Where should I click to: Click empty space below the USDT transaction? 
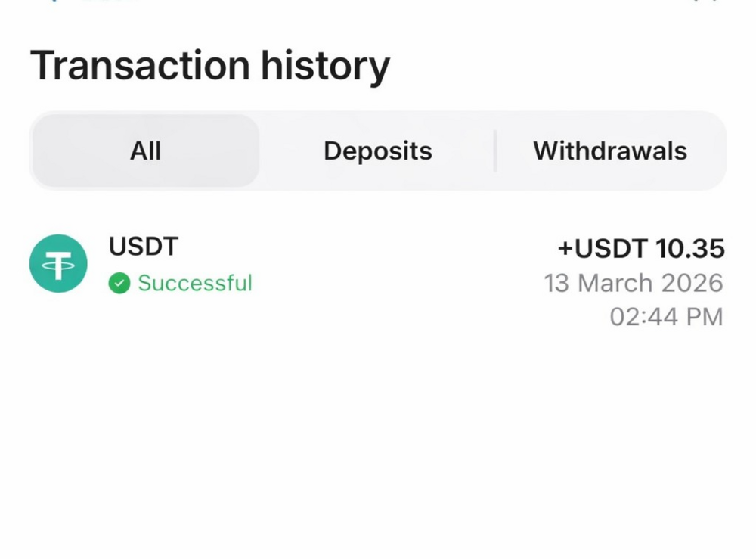click(x=378, y=439)
